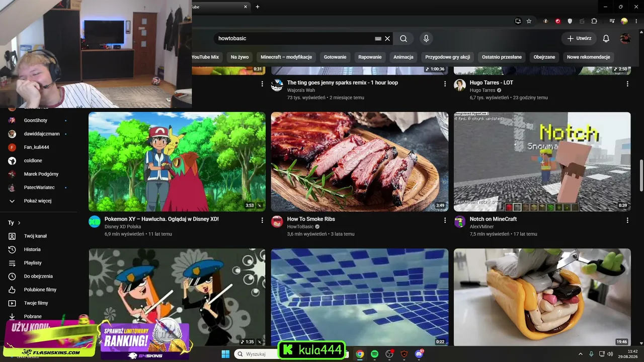644x362 pixels.
Task: Open YouTube notifications bell
Action: [x=606, y=38]
